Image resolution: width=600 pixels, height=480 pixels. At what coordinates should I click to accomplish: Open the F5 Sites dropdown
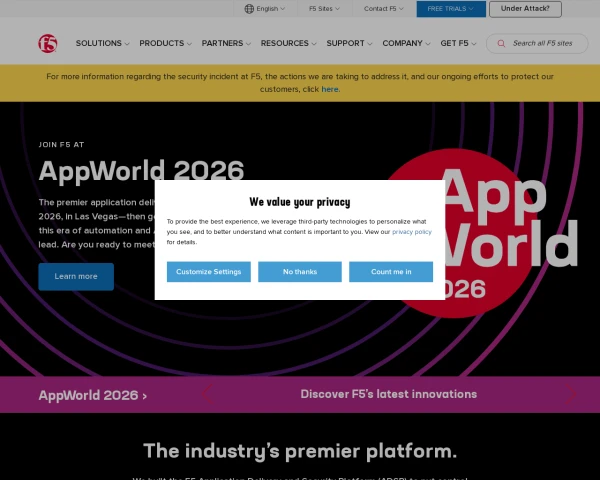pos(324,9)
